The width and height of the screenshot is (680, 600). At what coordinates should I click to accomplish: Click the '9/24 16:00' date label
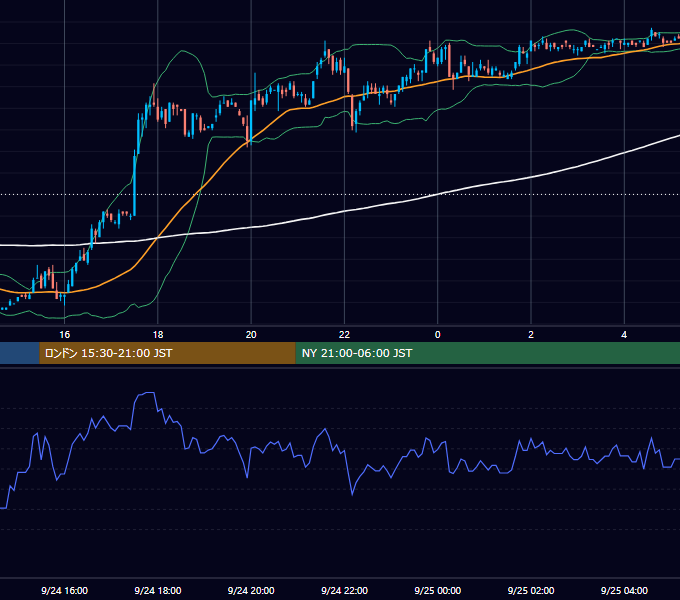65,590
